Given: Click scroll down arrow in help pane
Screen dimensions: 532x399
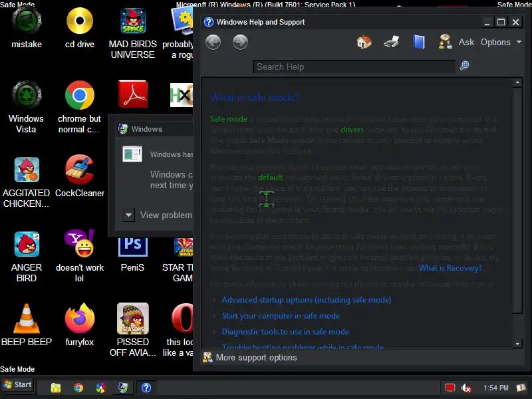Looking at the screenshot, I should 517,344.
